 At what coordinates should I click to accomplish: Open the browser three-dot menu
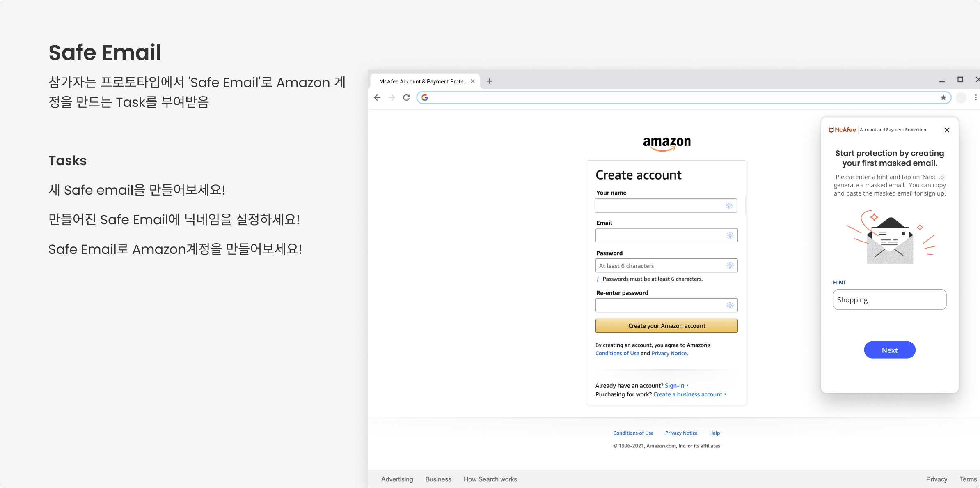click(976, 97)
